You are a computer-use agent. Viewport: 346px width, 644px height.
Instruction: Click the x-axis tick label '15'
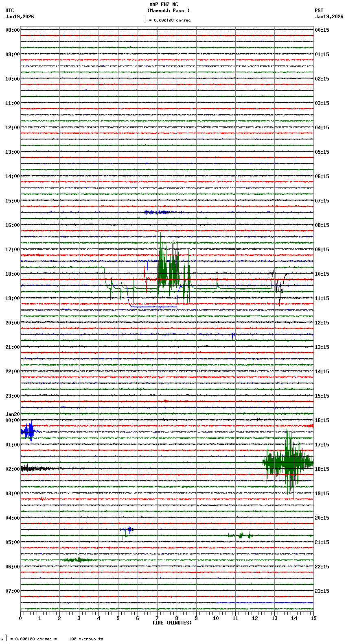pyautogui.click(x=313, y=618)
